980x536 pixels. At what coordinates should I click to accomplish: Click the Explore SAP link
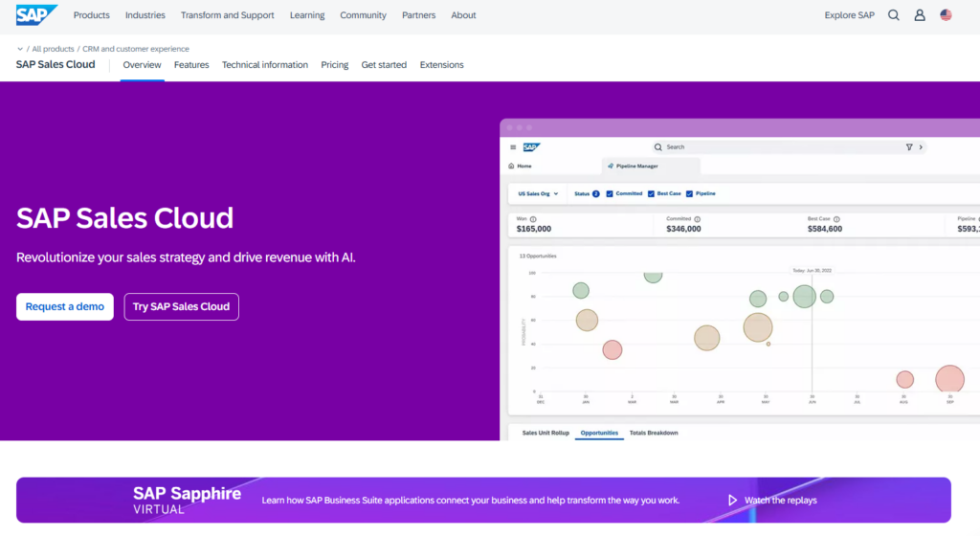point(850,15)
